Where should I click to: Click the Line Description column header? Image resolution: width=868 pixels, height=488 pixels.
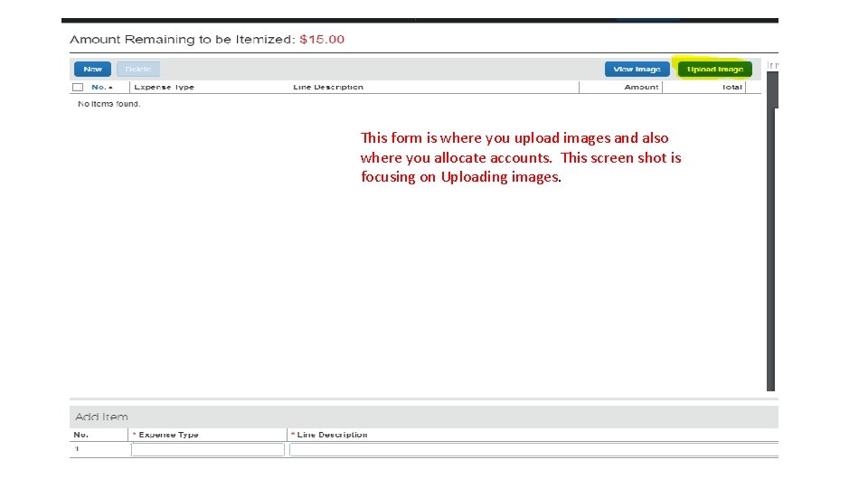[x=328, y=87]
